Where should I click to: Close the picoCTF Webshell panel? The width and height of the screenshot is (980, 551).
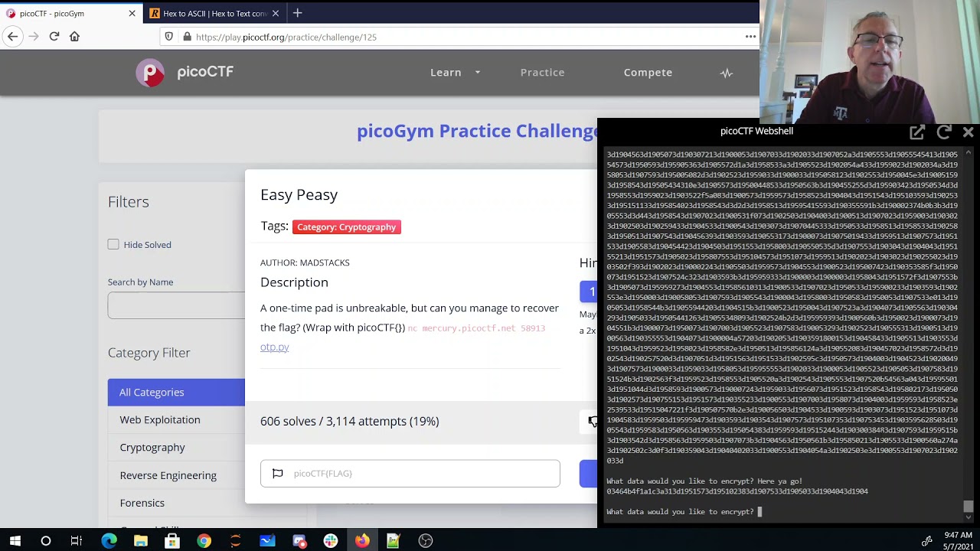(x=968, y=132)
